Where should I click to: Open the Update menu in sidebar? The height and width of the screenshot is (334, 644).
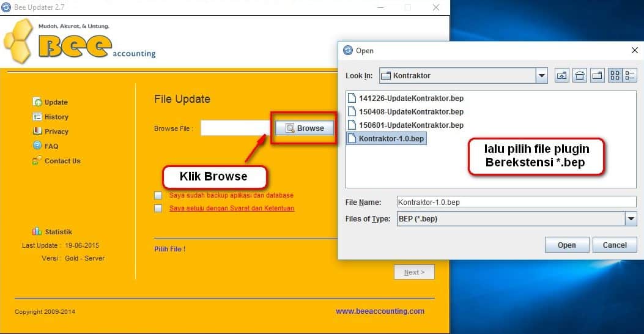click(x=56, y=102)
